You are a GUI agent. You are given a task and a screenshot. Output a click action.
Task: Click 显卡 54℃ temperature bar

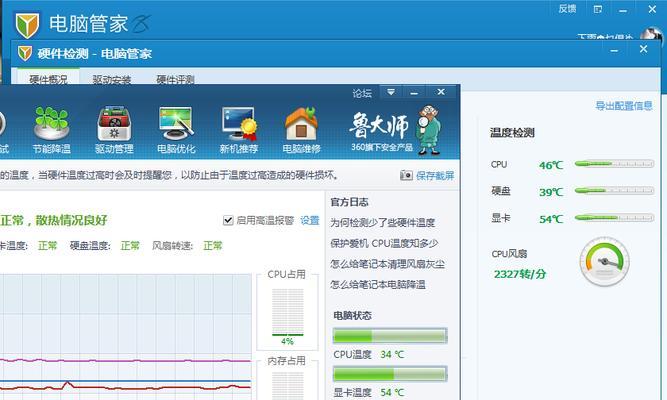614,218
